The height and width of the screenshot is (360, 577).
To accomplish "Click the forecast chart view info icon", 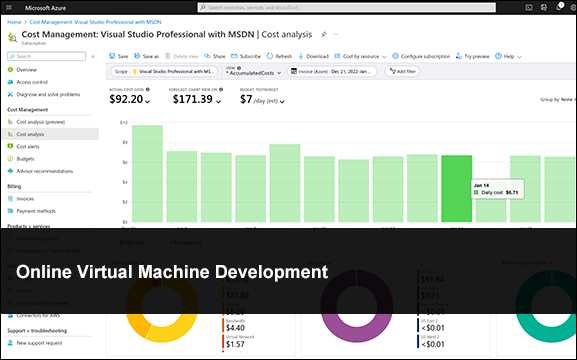I will 221,89.
